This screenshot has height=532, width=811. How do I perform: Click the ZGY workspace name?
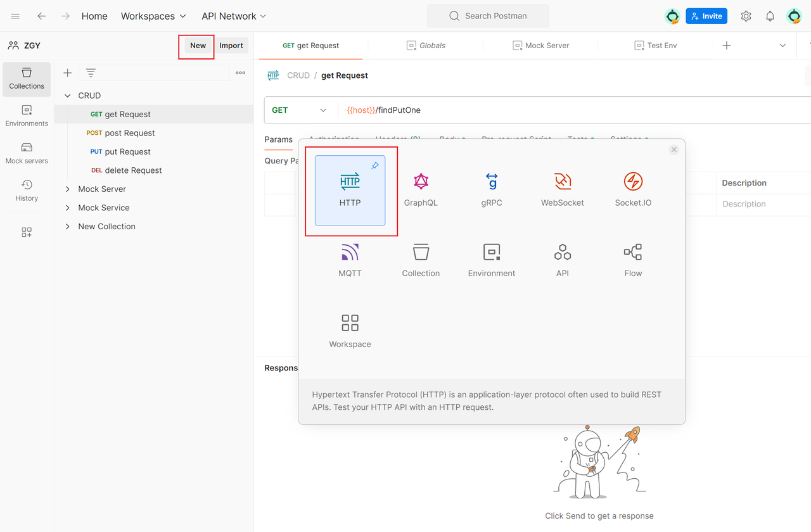click(32, 46)
